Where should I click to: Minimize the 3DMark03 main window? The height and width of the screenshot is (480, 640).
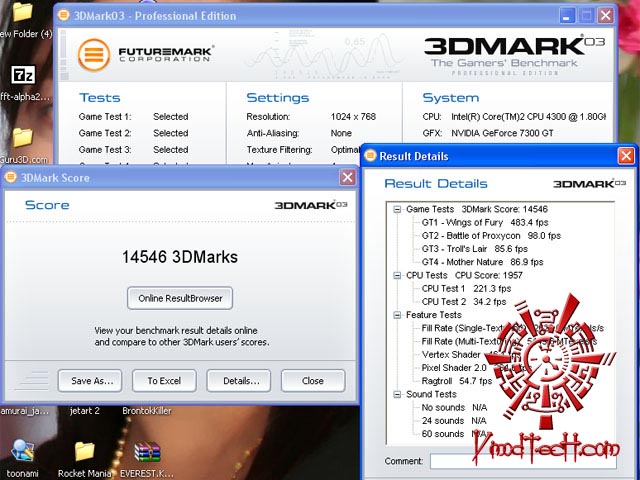click(x=567, y=16)
